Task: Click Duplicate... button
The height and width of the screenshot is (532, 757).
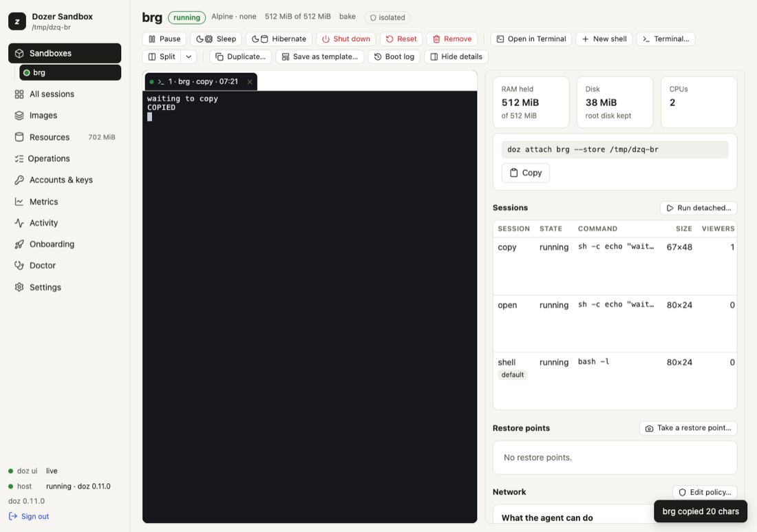Action: pyautogui.click(x=240, y=57)
